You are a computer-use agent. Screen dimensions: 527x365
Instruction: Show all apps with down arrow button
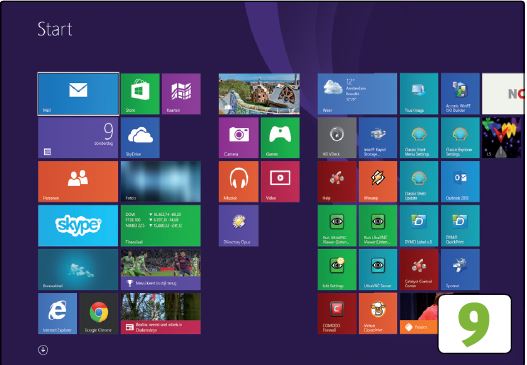[x=43, y=350]
